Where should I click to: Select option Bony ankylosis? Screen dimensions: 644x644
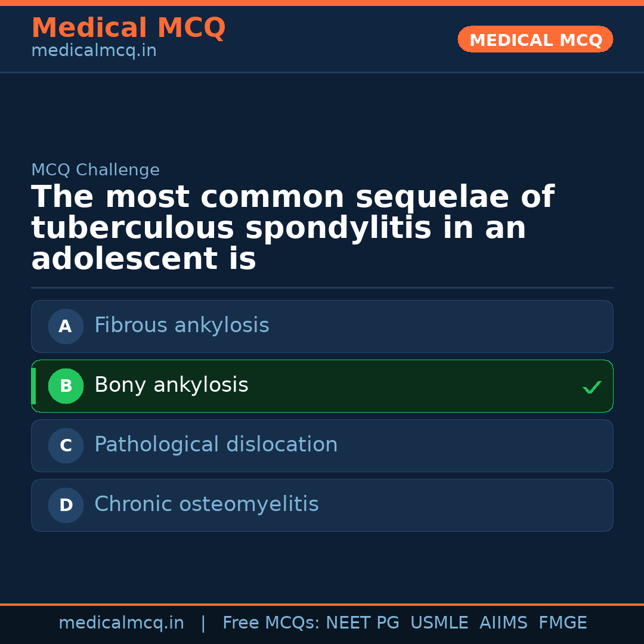pyautogui.click(x=171, y=385)
